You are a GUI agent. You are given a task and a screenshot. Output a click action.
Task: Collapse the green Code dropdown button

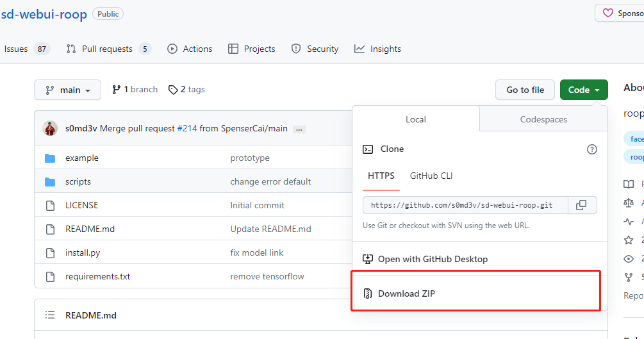pos(584,90)
